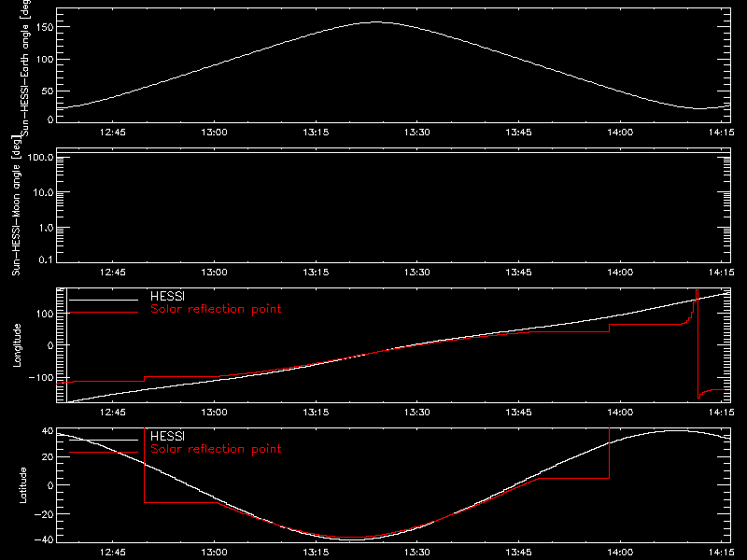Click the 10.0 tick on Moon angle axis
This screenshot has height=560, width=747.
coord(42,192)
